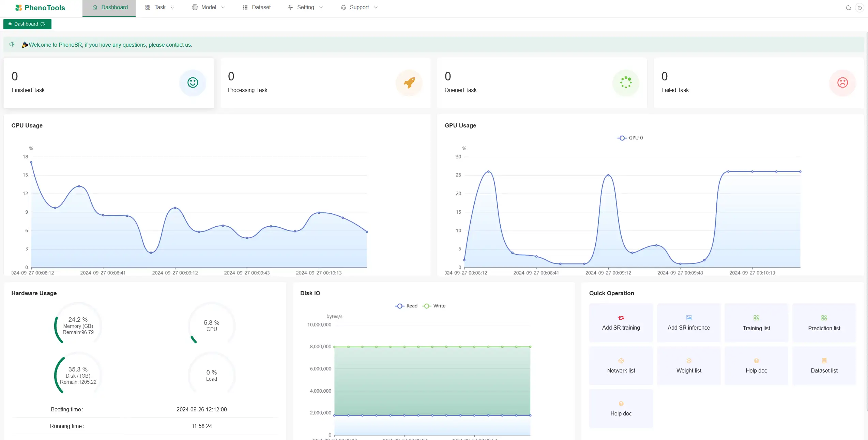Click the Failed Task card label
The height and width of the screenshot is (440, 868).
675,90
